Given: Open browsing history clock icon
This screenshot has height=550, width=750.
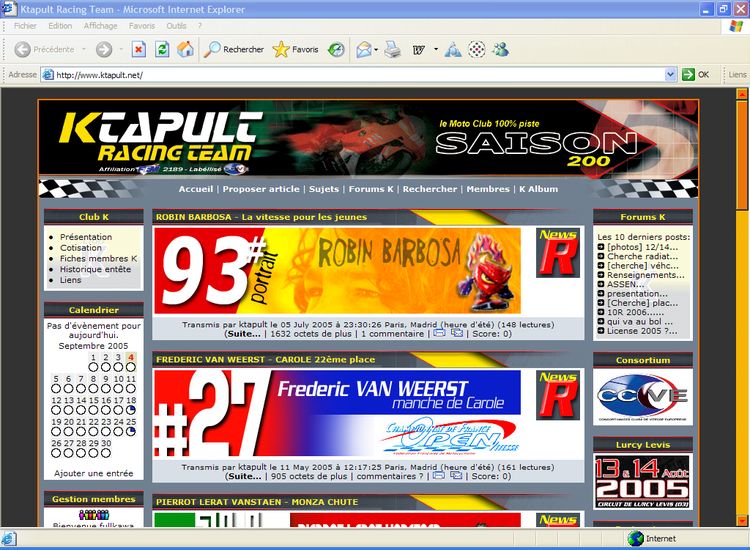Looking at the screenshot, I should click(x=336, y=49).
